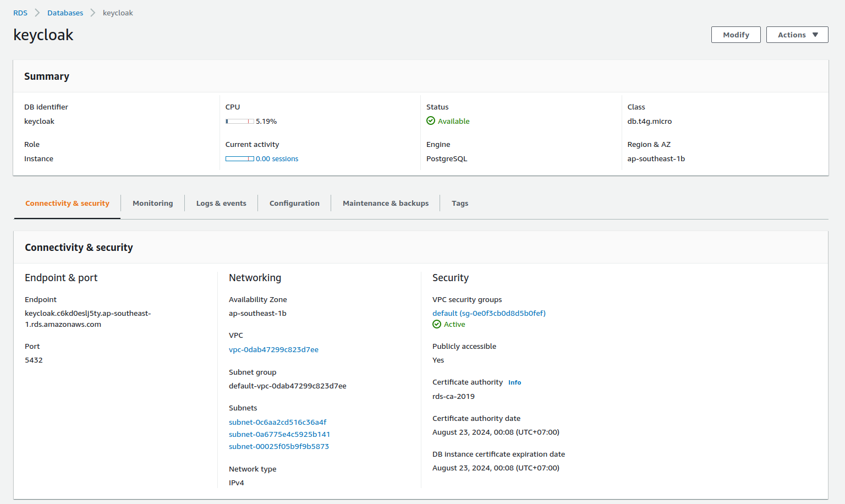Open the Maintenance & backups tab

coord(385,203)
